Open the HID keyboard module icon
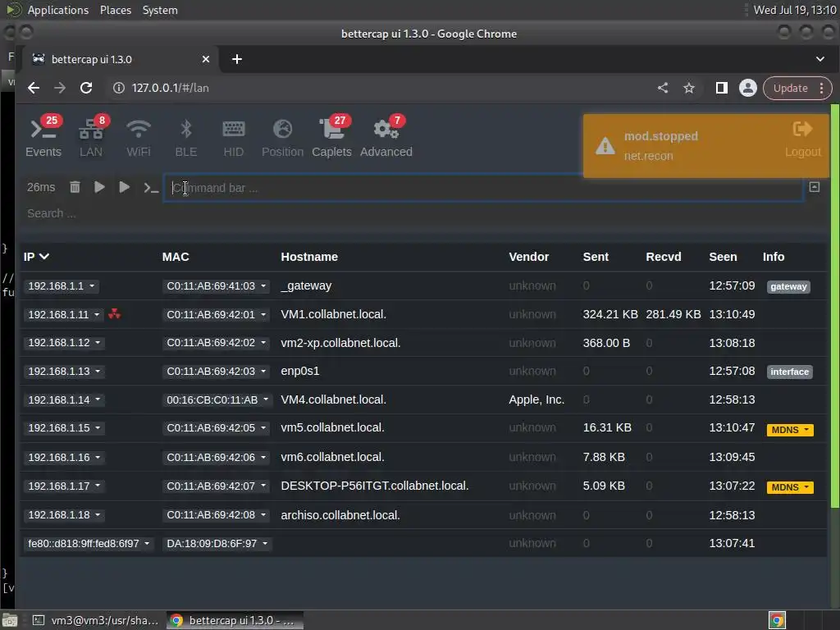 coord(234,129)
